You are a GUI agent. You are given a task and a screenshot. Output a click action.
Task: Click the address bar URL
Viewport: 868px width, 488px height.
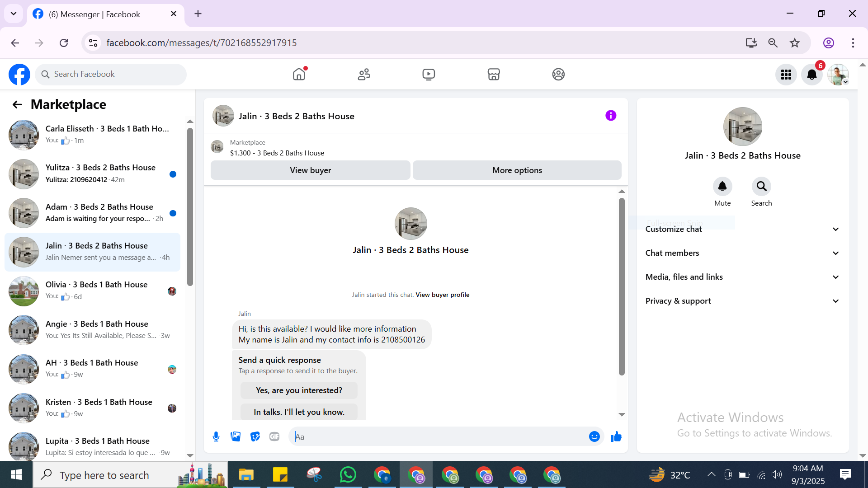point(202,43)
